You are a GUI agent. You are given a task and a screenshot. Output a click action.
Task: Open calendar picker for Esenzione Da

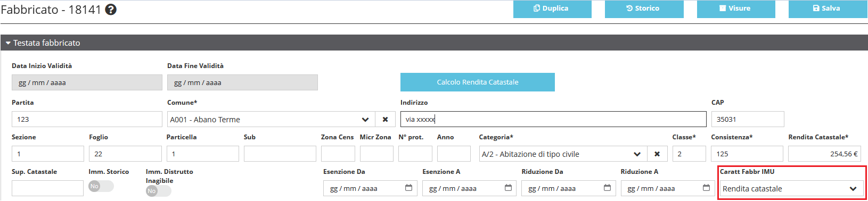pyautogui.click(x=408, y=188)
